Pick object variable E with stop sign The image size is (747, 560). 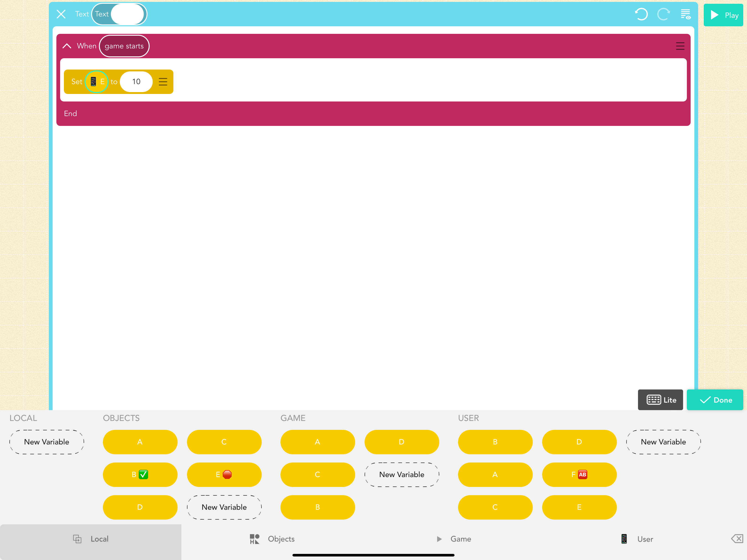point(224,474)
